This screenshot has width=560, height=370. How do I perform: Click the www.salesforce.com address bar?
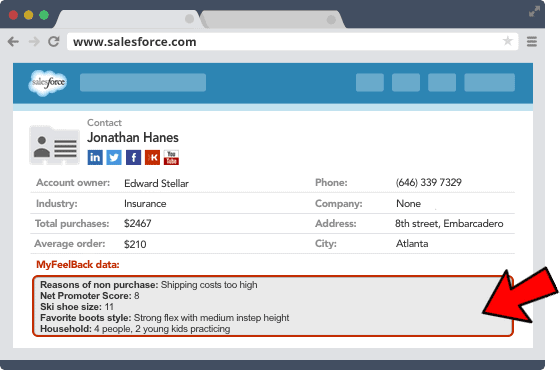(292, 42)
